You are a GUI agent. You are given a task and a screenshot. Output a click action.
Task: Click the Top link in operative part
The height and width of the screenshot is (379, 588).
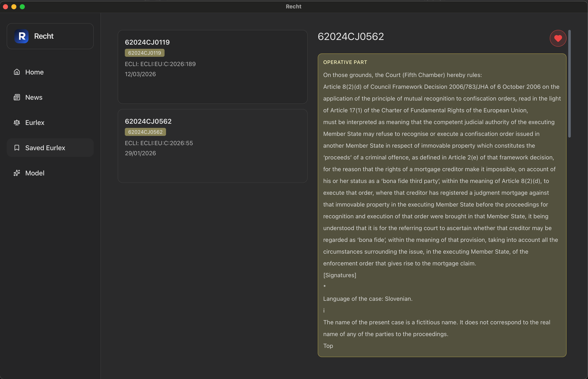(328, 346)
